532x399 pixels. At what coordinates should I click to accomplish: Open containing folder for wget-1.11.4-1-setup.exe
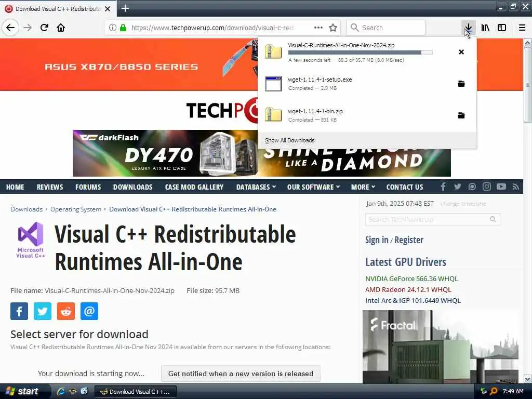pos(461,84)
